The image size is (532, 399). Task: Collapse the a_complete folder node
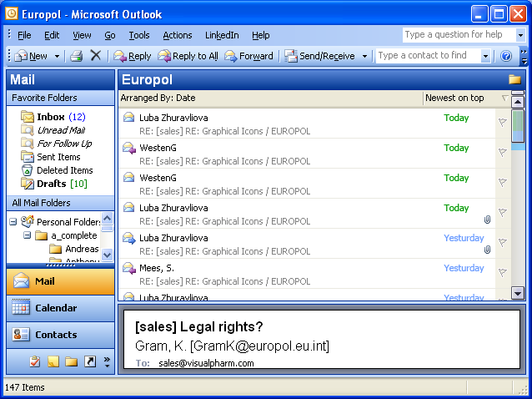(x=28, y=235)
